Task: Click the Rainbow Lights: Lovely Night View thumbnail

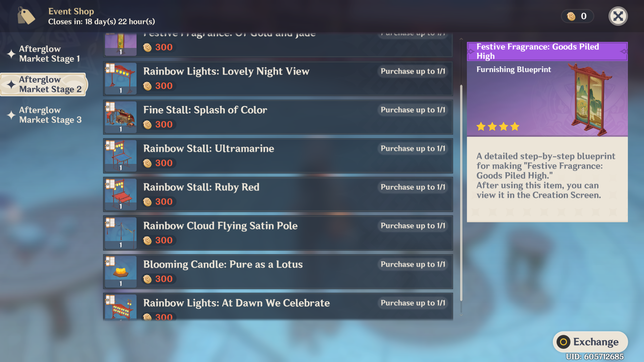Action: coord(121,78)
